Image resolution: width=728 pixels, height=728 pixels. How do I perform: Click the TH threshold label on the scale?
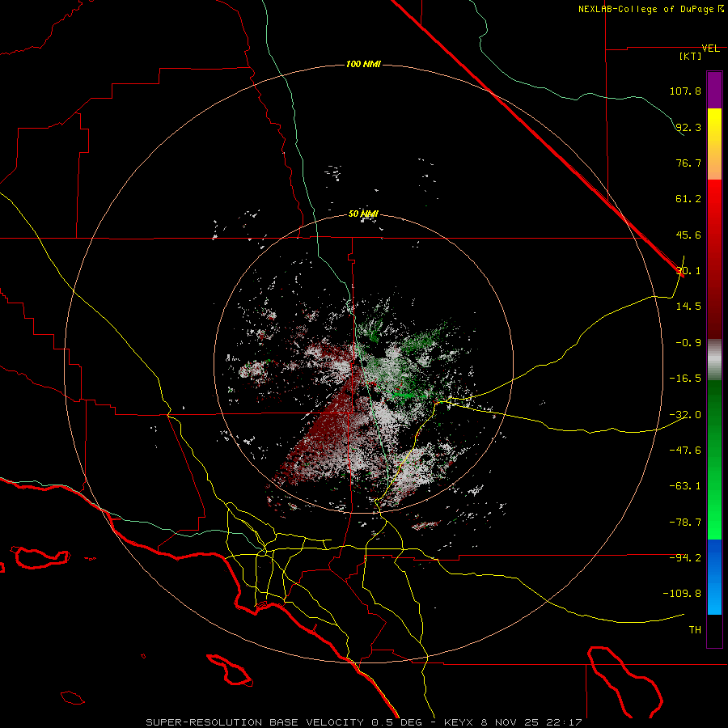pos(695,630)
